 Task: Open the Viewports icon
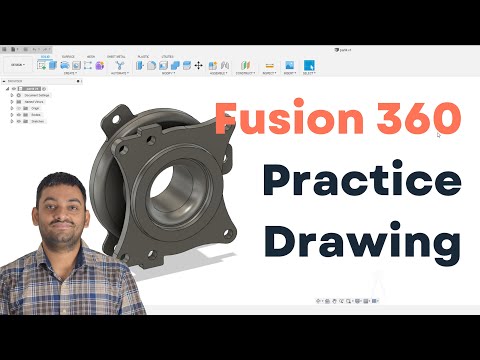[x=375, y=301]
